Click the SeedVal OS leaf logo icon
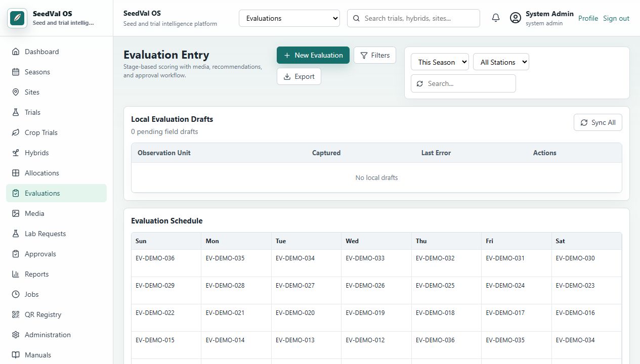Screen dimensions: 640x364 [x=17, y=18]
